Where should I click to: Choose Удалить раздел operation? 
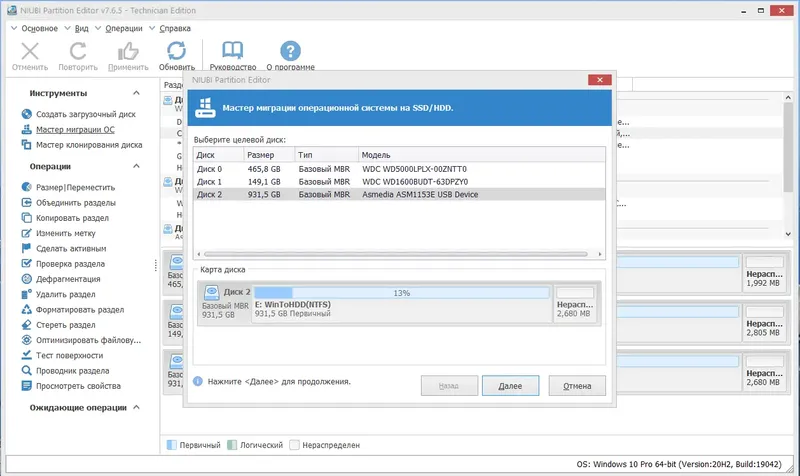tap(65, 294)
